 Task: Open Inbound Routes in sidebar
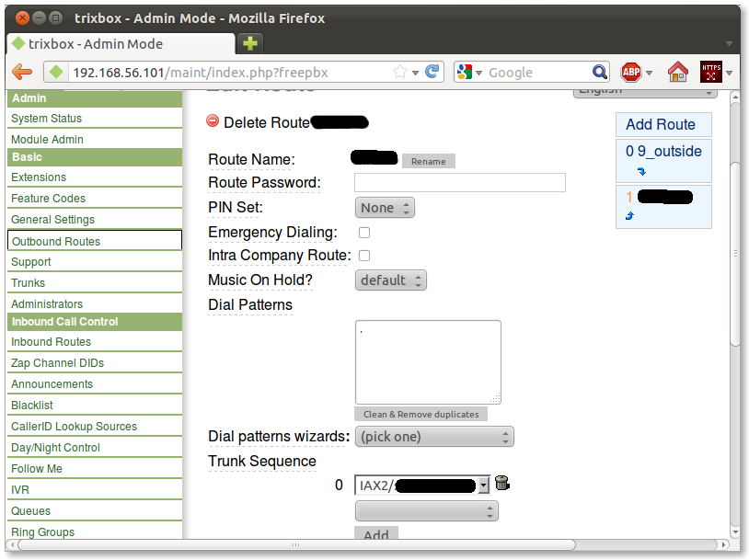[52, 342]
